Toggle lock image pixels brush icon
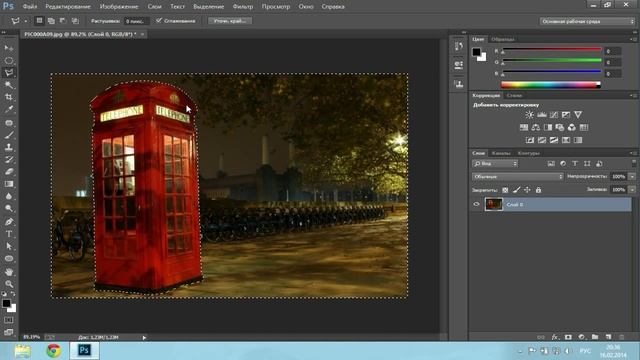Image resolution: width=640 pixels, height=360 pixels. pos(517,190)
